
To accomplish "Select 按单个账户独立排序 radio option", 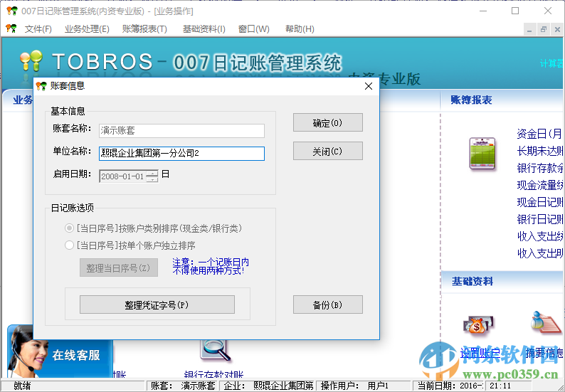I will tap(69, 245).
